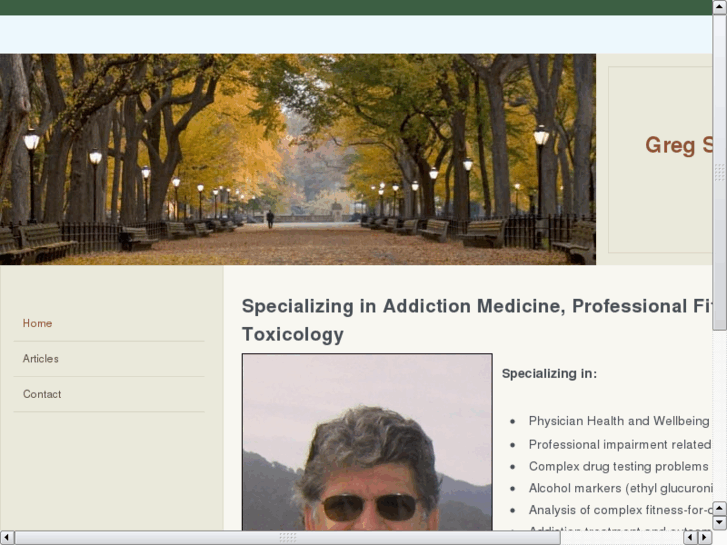Click 'Alcohol markers (ethyl glucuroni' bullet

pyautogui.click(x=620, y=488)
